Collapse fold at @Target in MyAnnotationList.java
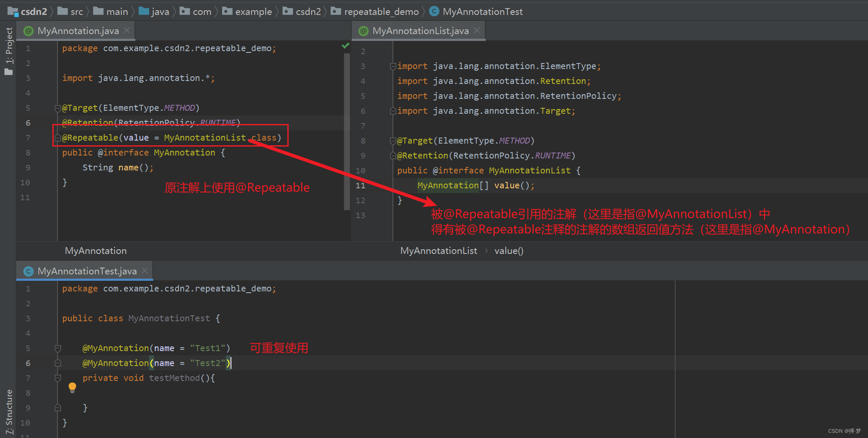The height and width of the screenshot is (438, 868). [x=393, y=141]
